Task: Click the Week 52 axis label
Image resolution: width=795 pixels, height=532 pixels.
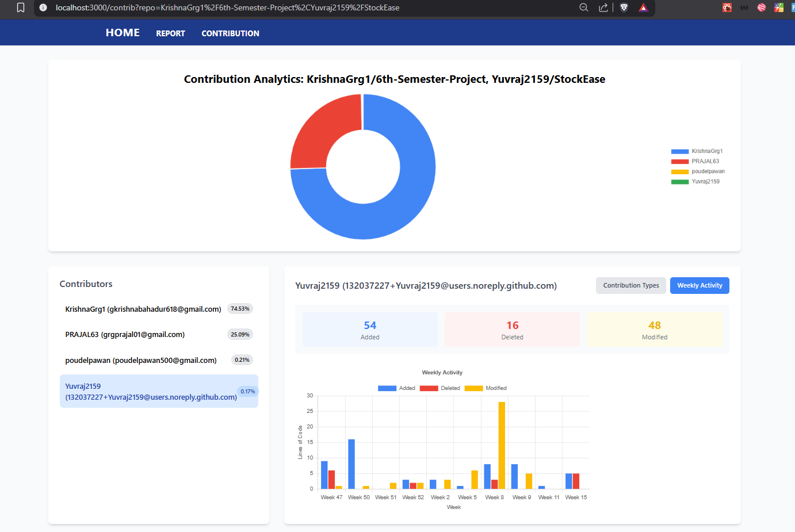Action: (x=413, y=497)
